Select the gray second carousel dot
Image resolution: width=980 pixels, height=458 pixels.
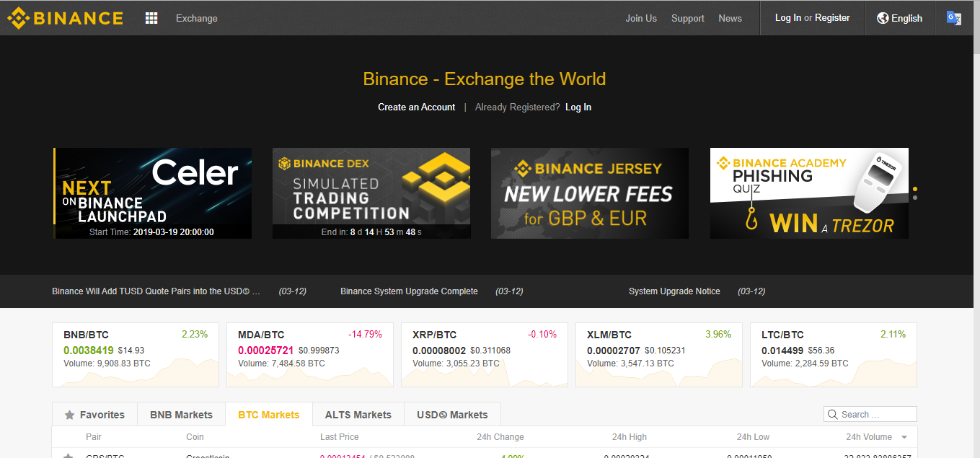tap(915, 198)
